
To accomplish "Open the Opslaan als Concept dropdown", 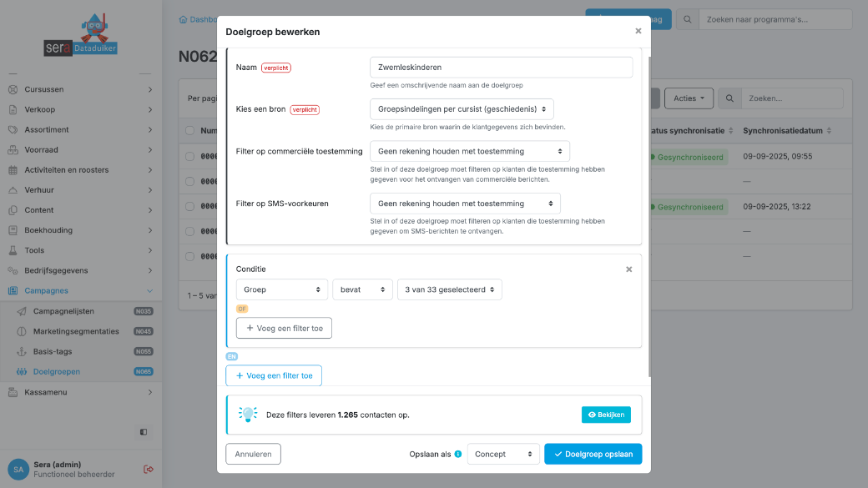I will (502, 454).
